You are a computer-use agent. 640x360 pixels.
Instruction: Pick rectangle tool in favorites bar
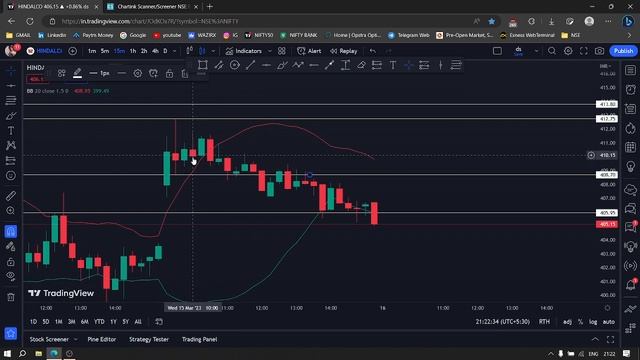point(202,65)
